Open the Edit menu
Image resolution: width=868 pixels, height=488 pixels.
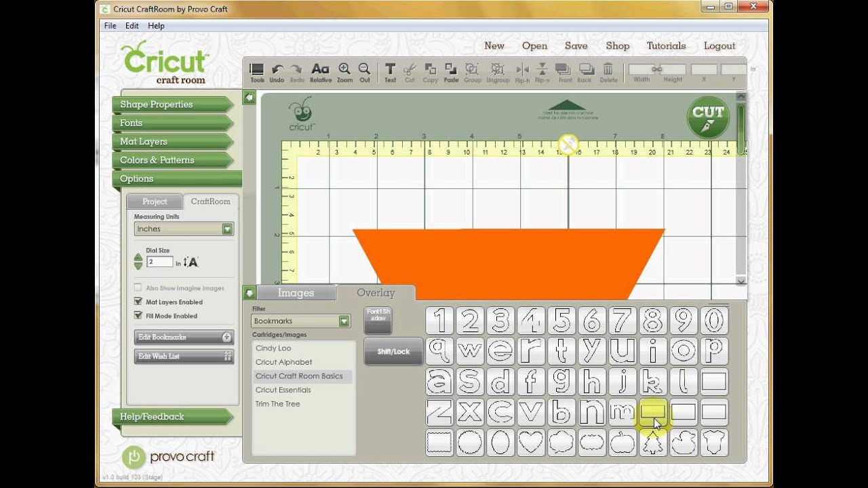coord(132,26)
